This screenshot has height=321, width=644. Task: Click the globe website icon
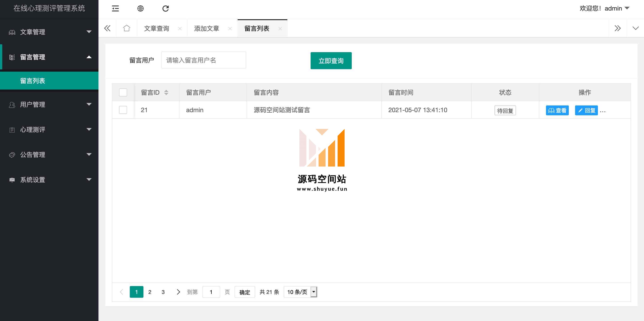pyautogui.click(x=141, y=9)
